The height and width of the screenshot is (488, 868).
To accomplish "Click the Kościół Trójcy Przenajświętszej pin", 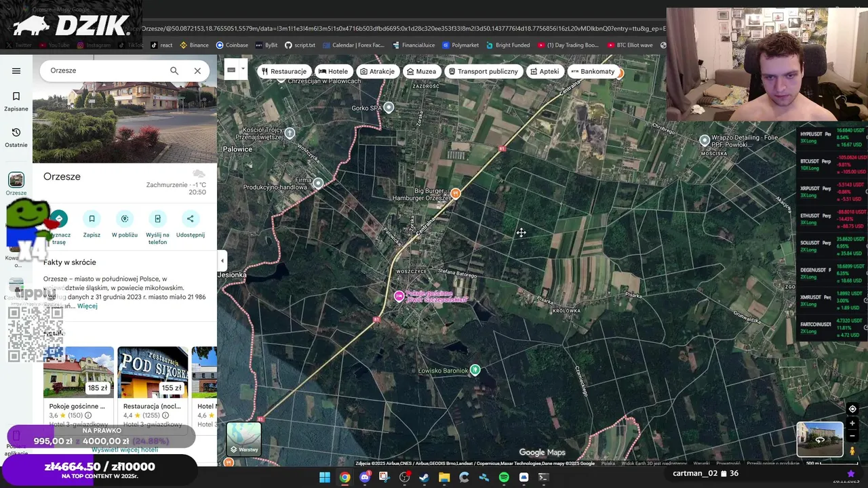I will (x=290, y=133).
